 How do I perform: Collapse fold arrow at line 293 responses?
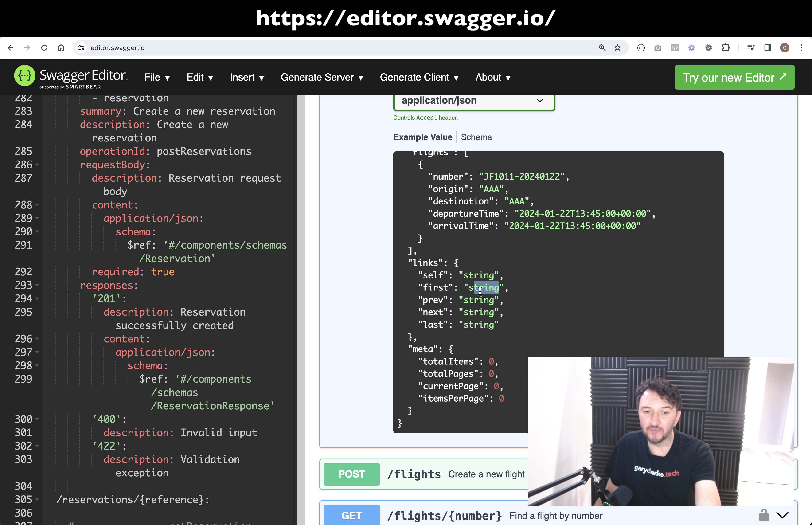(x=37, y=285)
